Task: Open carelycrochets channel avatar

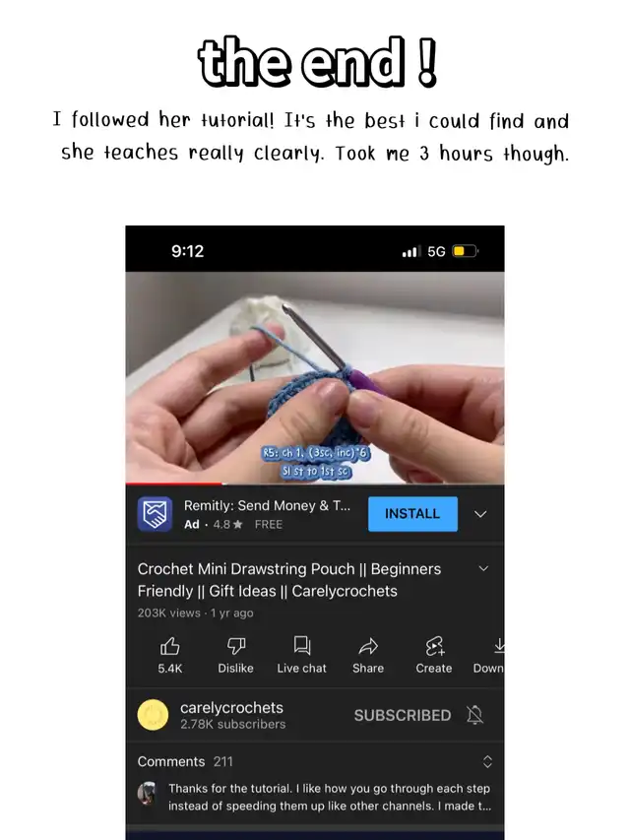Action: [x=153, y=715]
